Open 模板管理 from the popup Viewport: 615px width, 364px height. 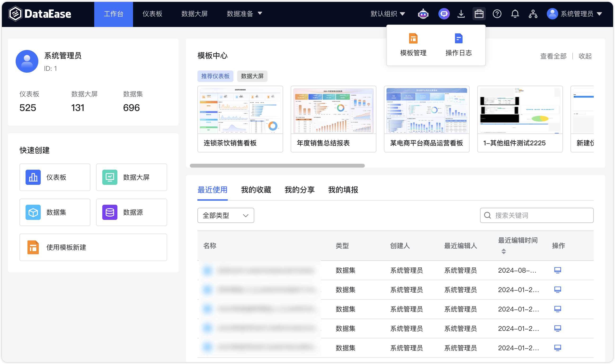pos(413,45)
